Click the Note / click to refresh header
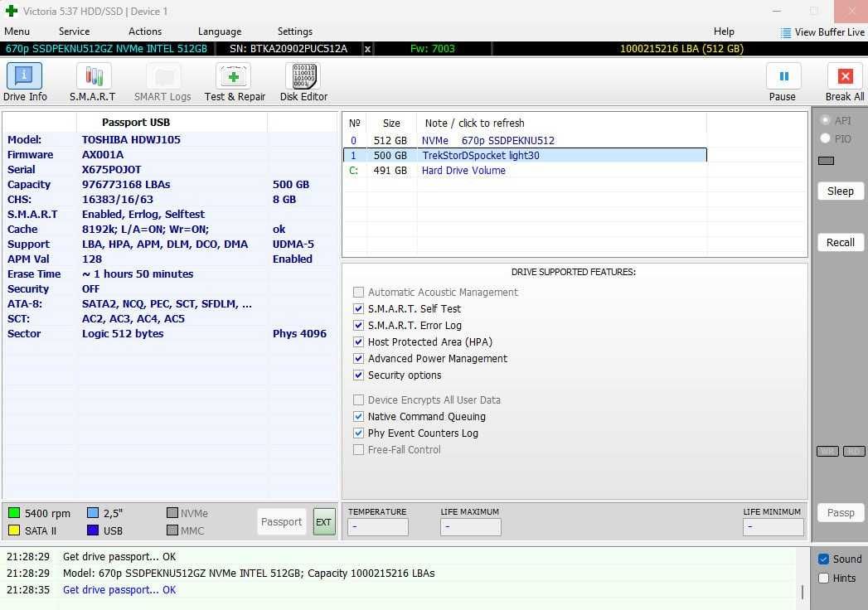The width and height of the screenshot is (868, 610). [474, 123]
